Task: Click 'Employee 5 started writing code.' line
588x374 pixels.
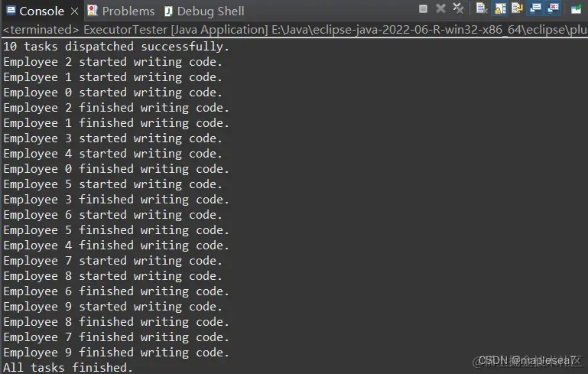Action: click(x=113, y=184)
